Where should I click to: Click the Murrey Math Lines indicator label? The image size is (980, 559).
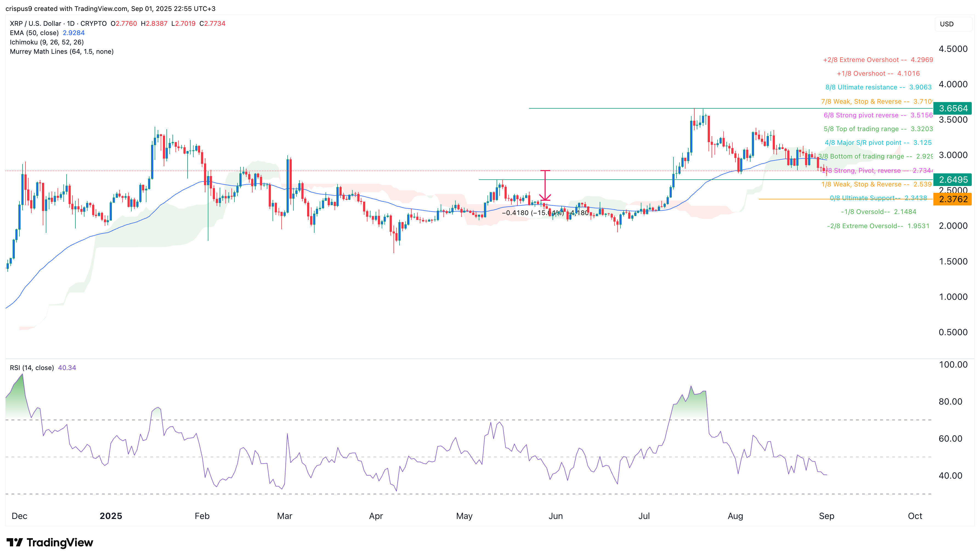[61, 52]
